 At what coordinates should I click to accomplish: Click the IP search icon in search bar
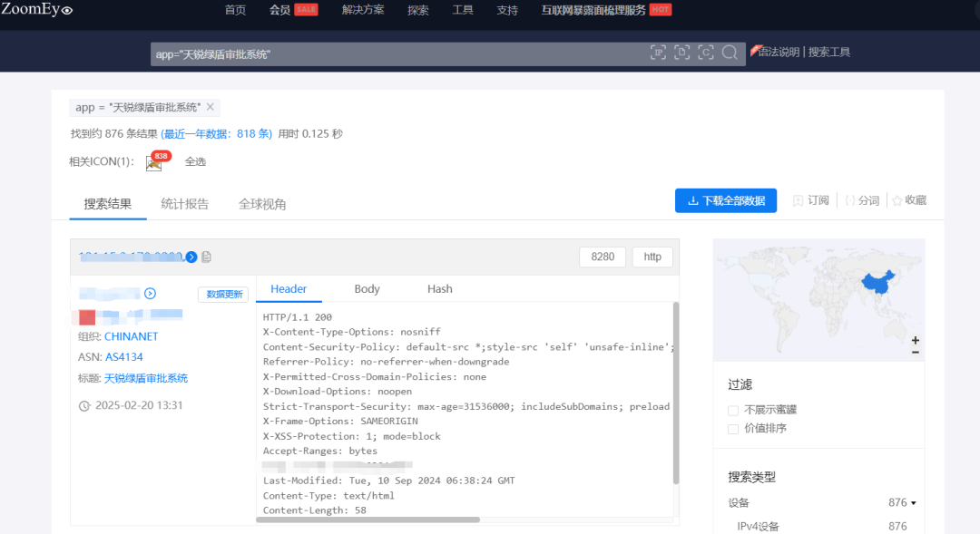(x=658, y=53)
